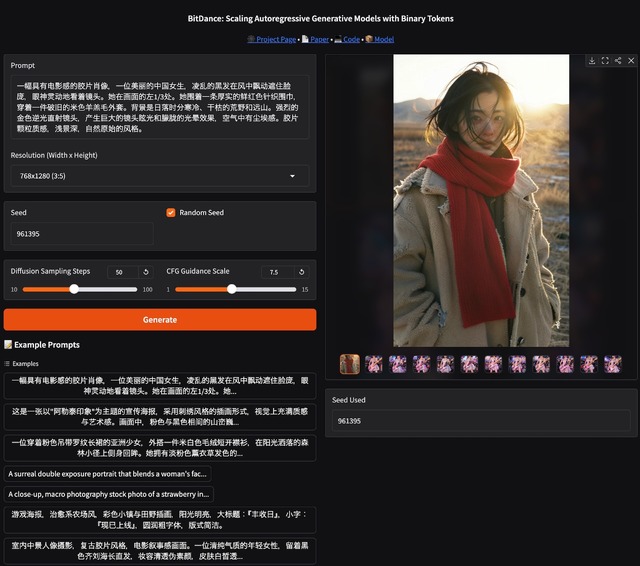Reset CFG Guidance Scale value
Viewport: 640px width, 566px height.
coord(301,272)
